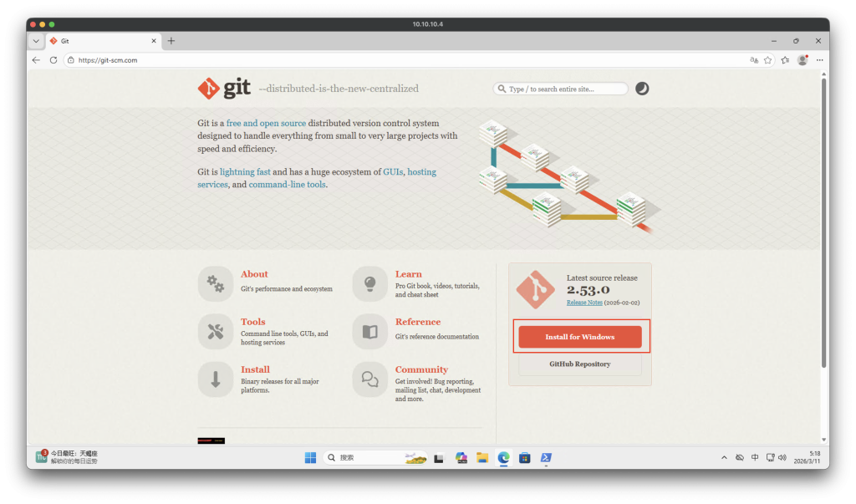Click the Reference book icon

[369, 331]
